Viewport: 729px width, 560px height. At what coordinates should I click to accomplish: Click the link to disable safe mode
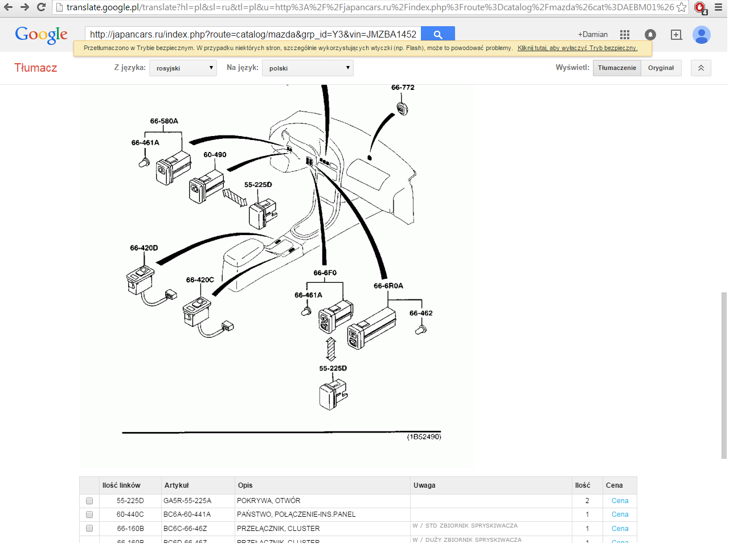pyautogui.click(x=577, y=48)
